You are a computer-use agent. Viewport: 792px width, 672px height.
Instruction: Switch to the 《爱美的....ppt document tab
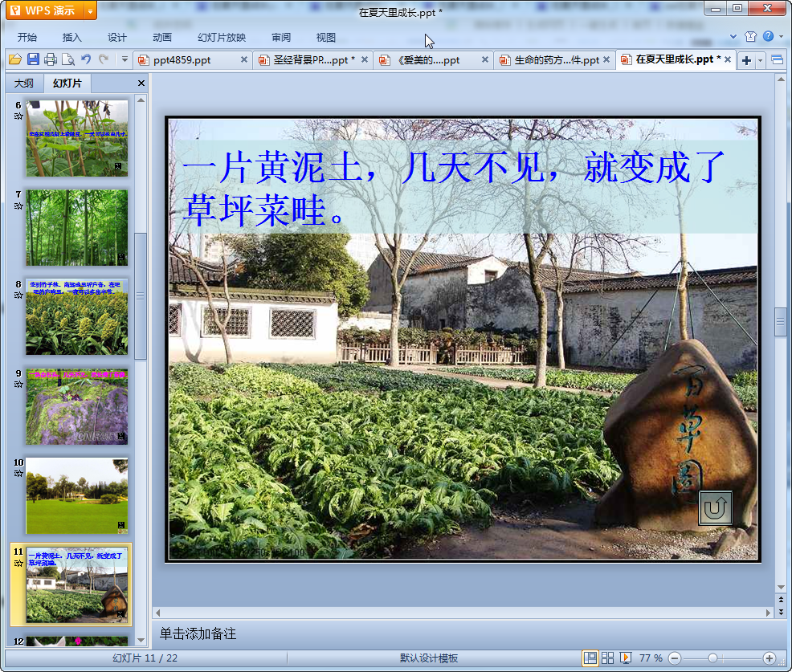point(428,60)
